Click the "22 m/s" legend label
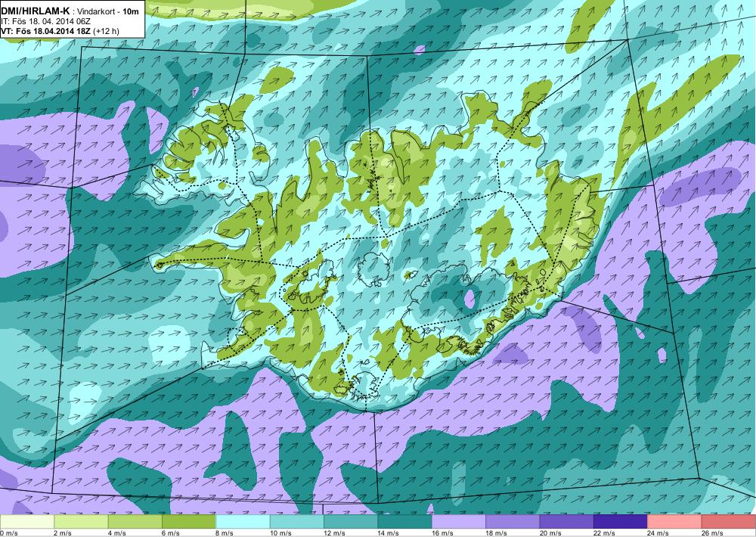 click(605, 532)
